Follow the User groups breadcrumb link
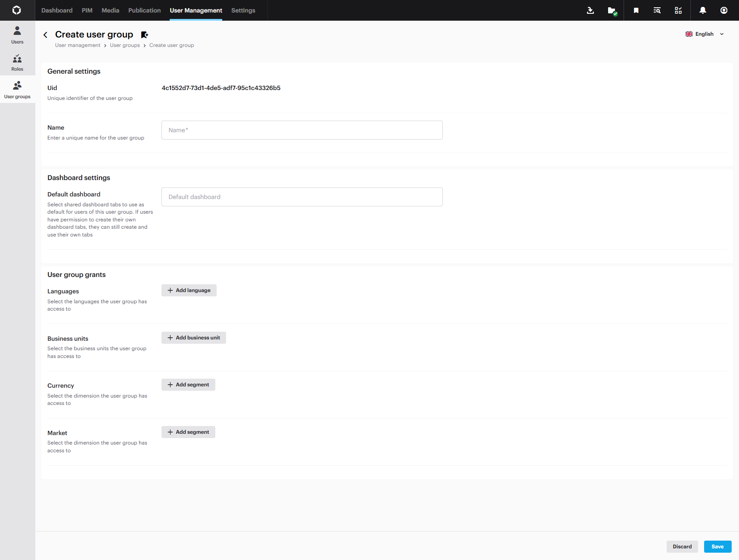Image resolution: width=739 pixels, height=560 pixels. point(124,45)
